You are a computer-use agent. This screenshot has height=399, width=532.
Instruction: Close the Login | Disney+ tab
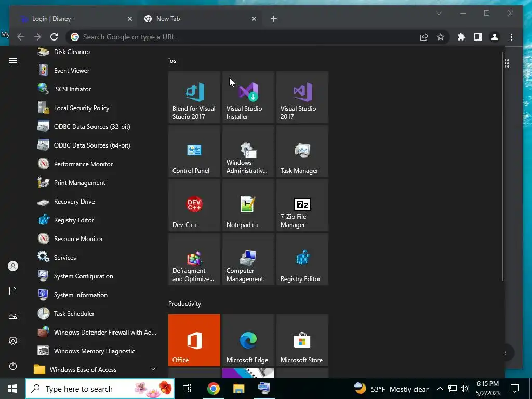click(129, 19)
